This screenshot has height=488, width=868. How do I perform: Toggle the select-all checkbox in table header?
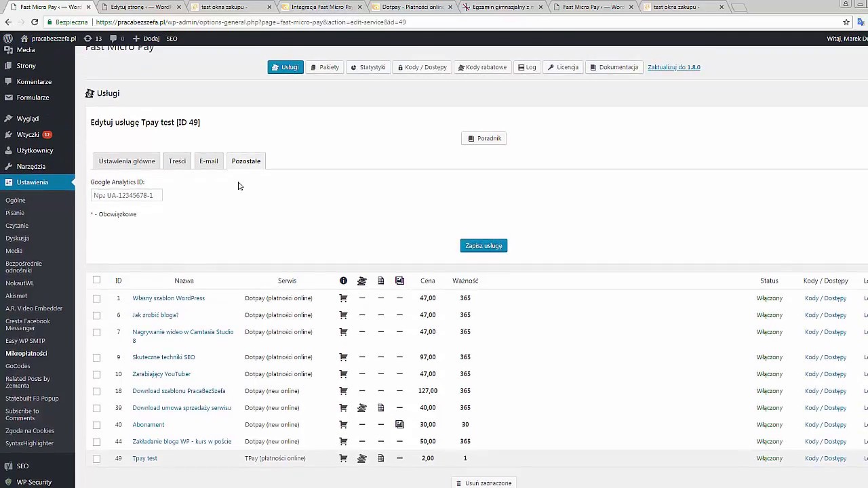96,280
